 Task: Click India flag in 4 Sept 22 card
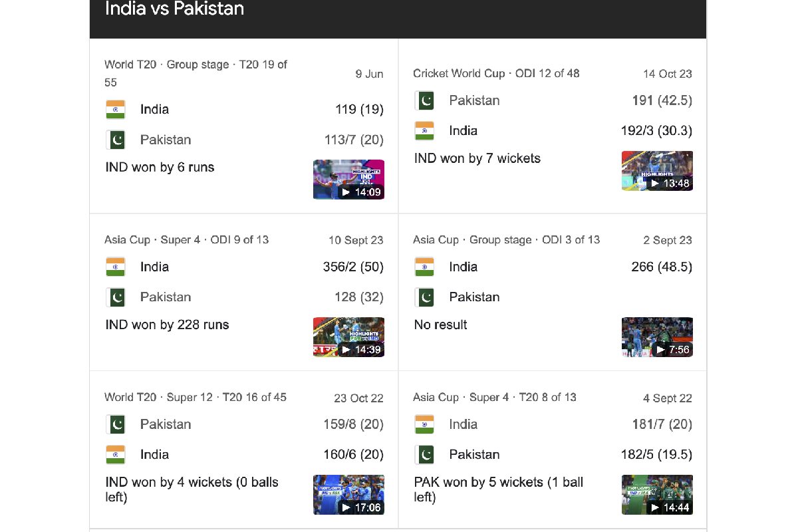(x=424, y=424)
